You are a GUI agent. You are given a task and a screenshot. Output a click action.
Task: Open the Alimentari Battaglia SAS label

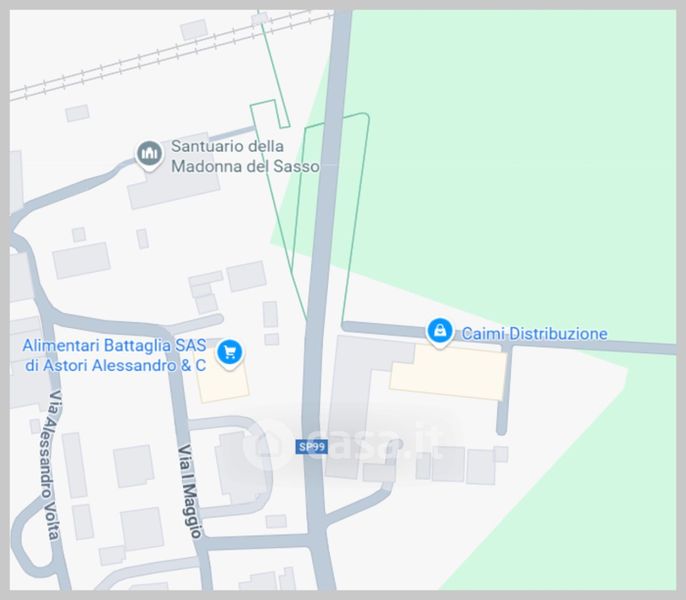115,355
